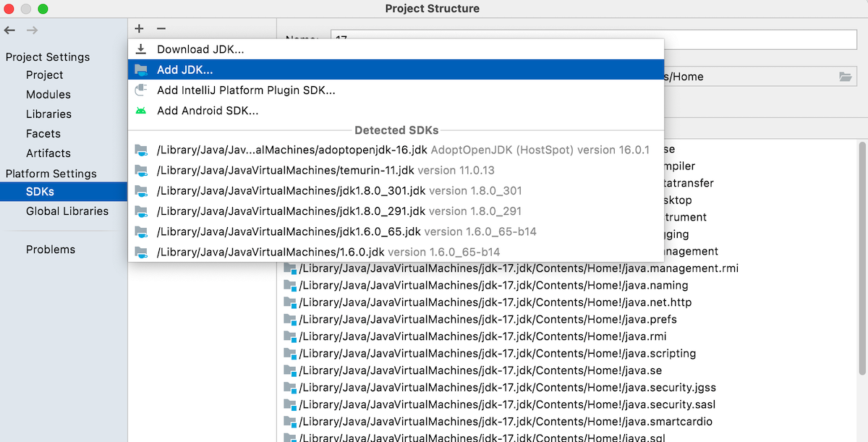868x442 pixels.
Task: Go back with the left arrow
Action: point(9,30)
